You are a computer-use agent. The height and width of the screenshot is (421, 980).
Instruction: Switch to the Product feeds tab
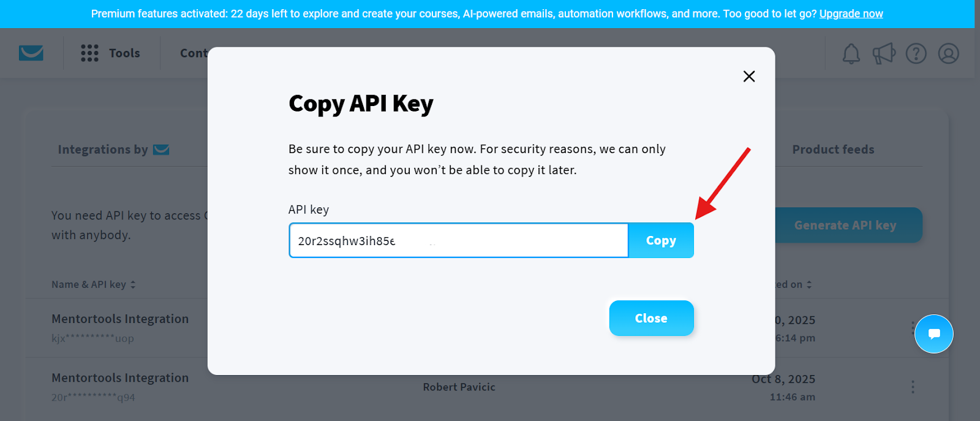(833, 150)
